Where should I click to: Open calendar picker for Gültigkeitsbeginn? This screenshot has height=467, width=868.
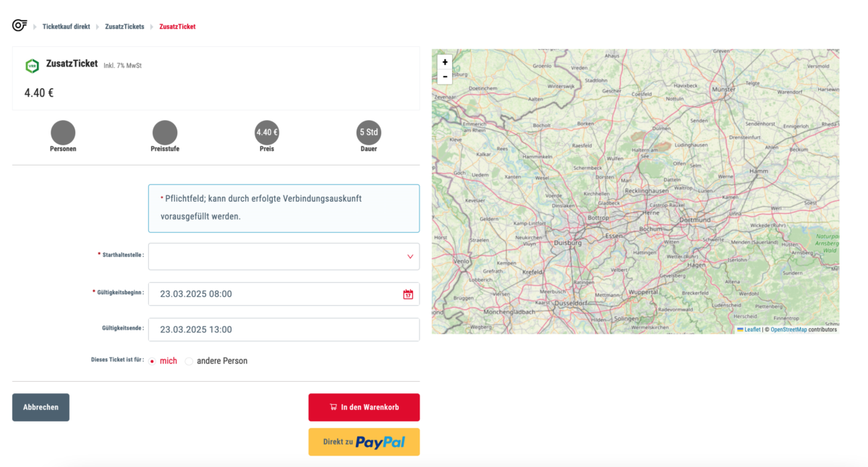click(x=408, y=294)
